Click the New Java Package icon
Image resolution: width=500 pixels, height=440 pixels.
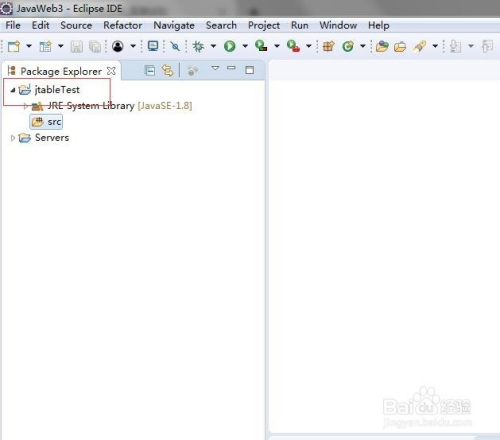tap(328, 46)
